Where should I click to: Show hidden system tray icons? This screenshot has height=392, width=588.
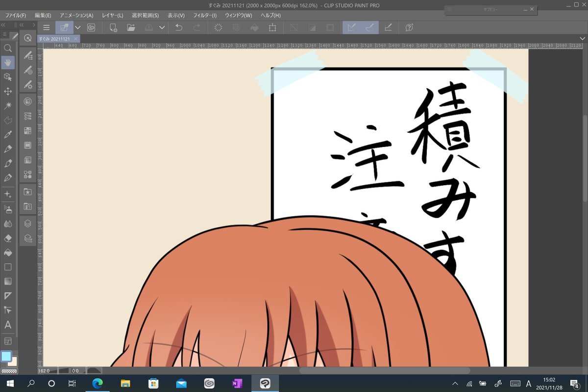455,383
